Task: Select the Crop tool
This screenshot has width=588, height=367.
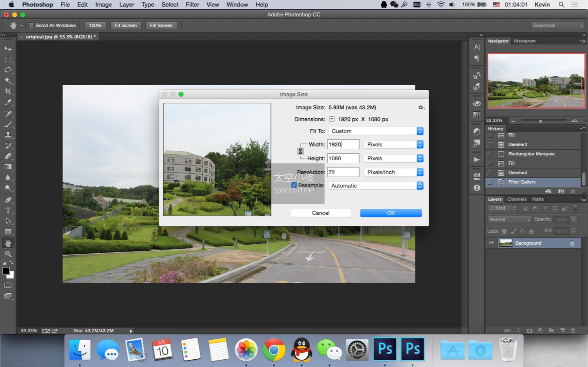Action: tap(8, 92)
